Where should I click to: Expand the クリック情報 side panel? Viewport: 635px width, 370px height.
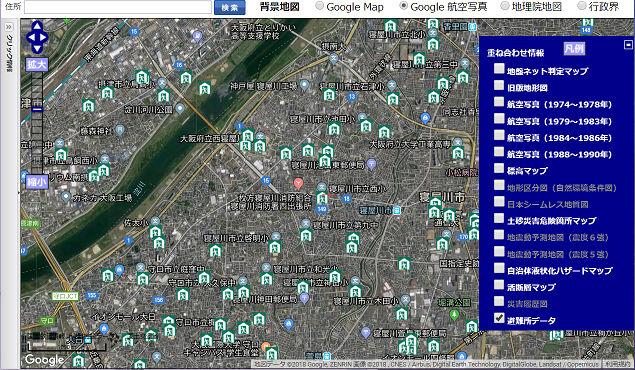9,27
